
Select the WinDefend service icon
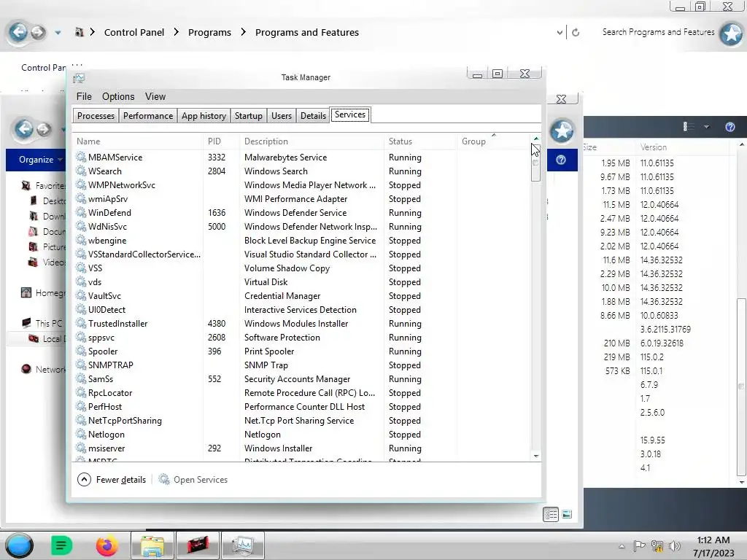tap(81, 212)
